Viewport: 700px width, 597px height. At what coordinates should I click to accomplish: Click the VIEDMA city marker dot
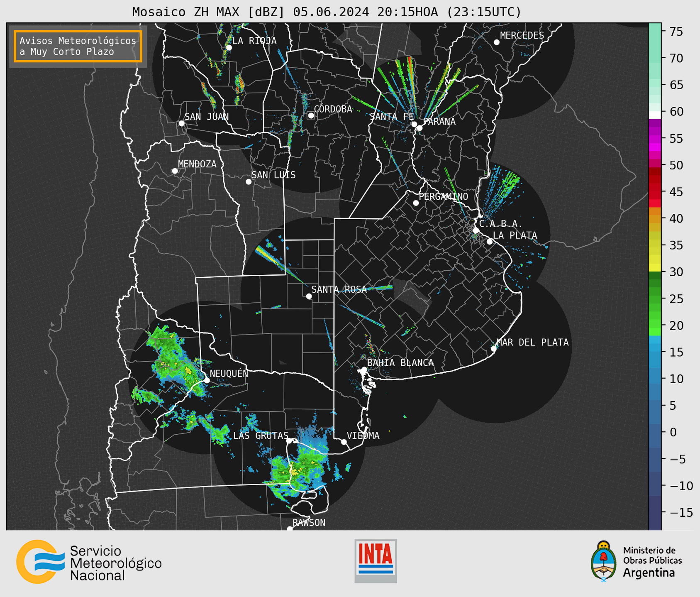tap(344, 442)
